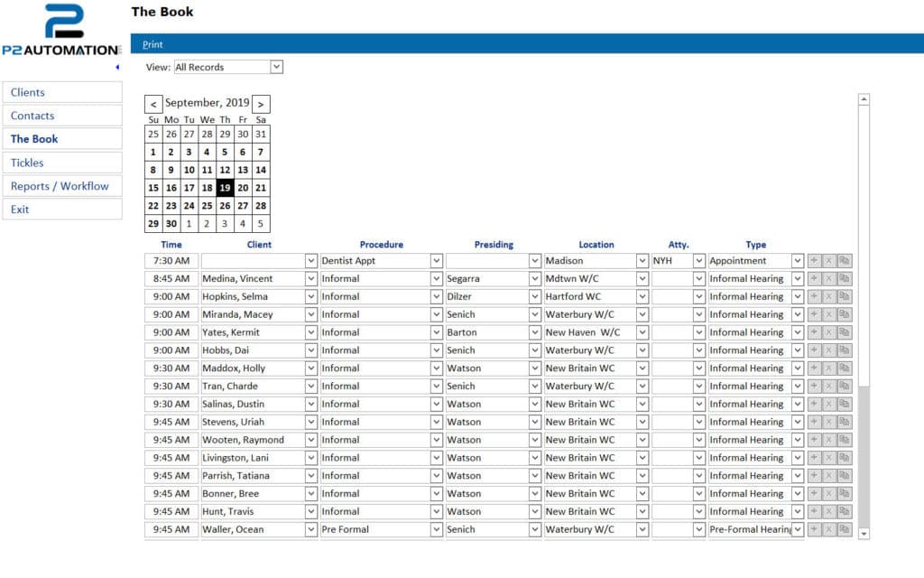Select September 12 in the calendar

225,170
